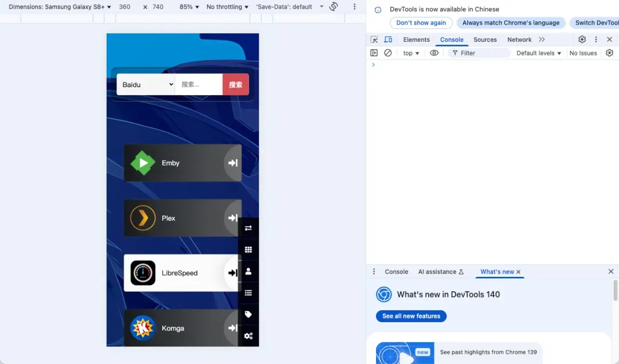This screenshot has width=619, height=364.
Task: Click the console Filter input field
Action: [x=481, y=53]
